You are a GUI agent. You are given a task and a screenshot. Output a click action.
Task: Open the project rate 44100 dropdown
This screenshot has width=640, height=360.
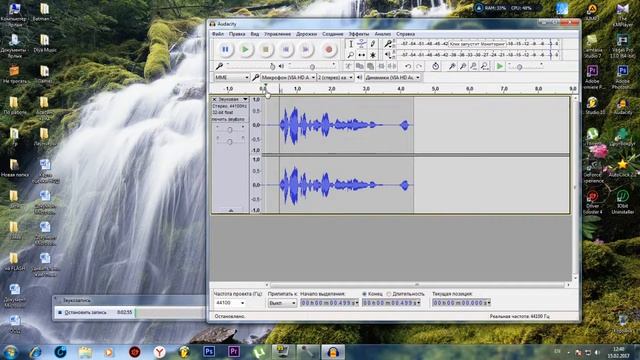tap(230, 303)
